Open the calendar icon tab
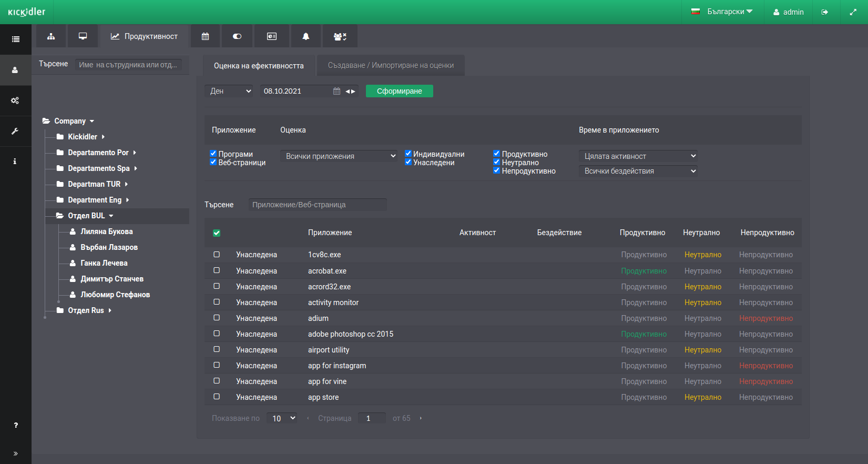The image size is (868, 464). [206, 36]
